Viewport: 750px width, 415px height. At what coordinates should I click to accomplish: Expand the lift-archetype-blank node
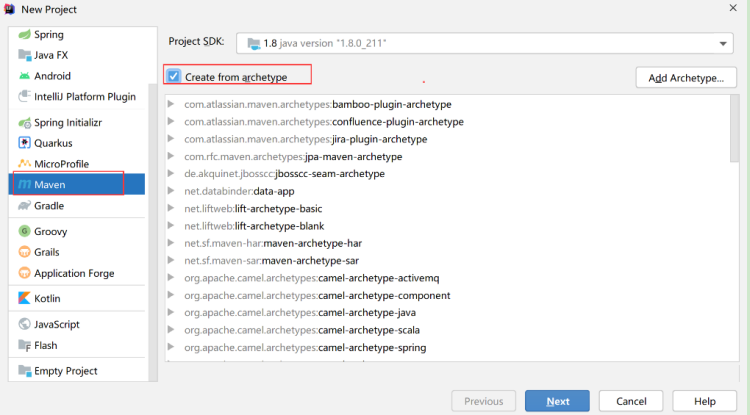coord(171,226)
